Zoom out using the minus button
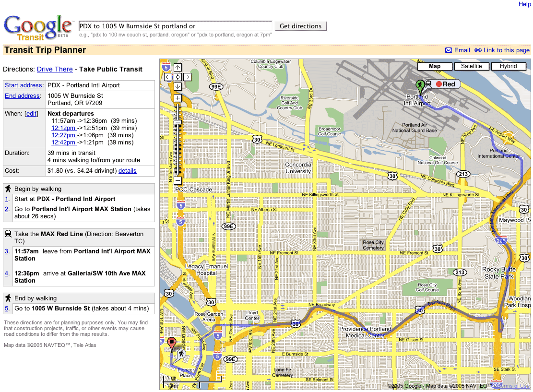 tap(178, 180)
